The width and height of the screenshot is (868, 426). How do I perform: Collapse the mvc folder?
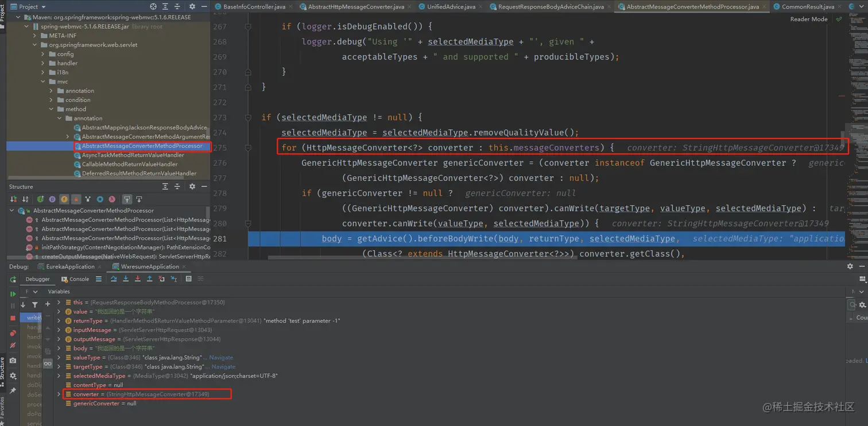point(43,82)
